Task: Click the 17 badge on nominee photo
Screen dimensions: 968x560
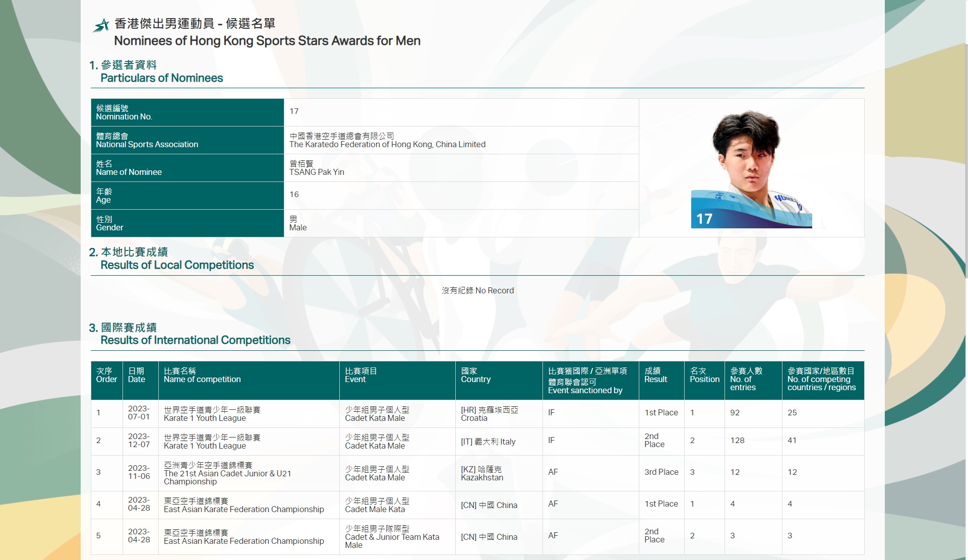Action: [x=704, y=219]
